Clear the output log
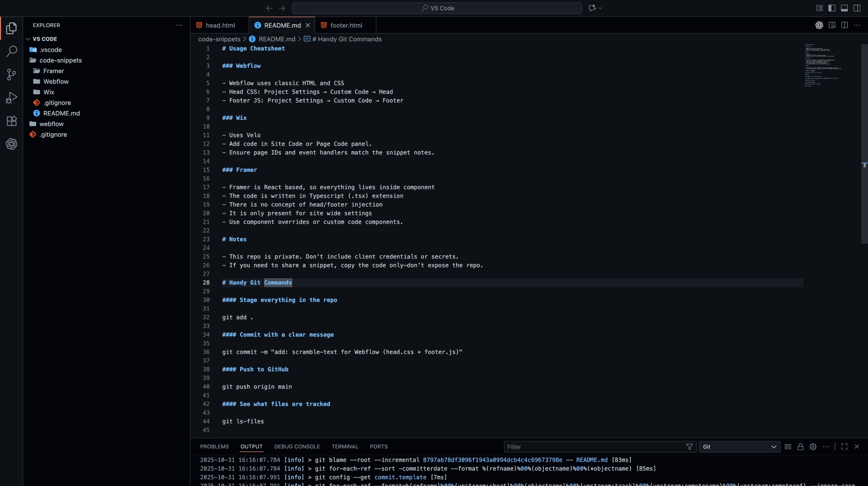This screenshot has width=868, height=486. pyautogui.click(x=788, y=447)
